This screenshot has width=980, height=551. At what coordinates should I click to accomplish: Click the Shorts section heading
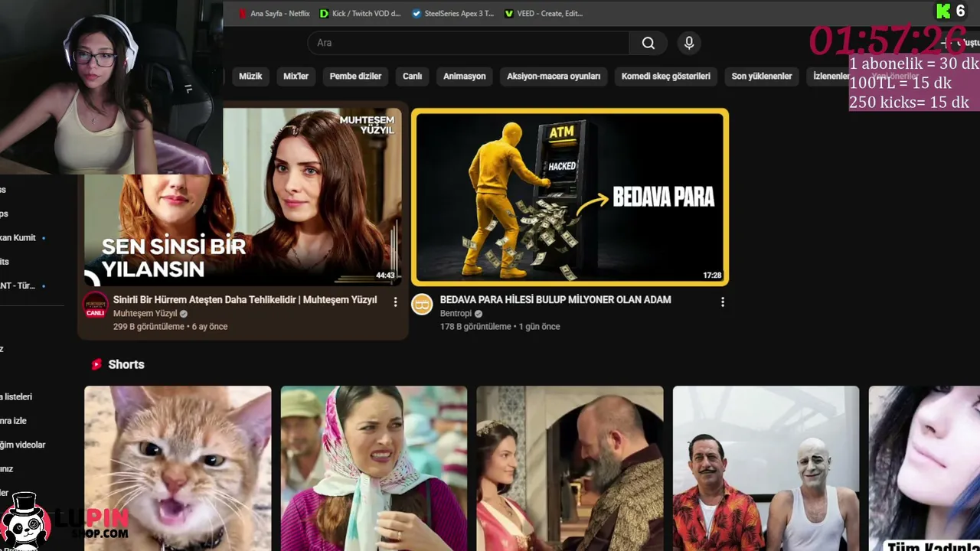click(126, 364)
